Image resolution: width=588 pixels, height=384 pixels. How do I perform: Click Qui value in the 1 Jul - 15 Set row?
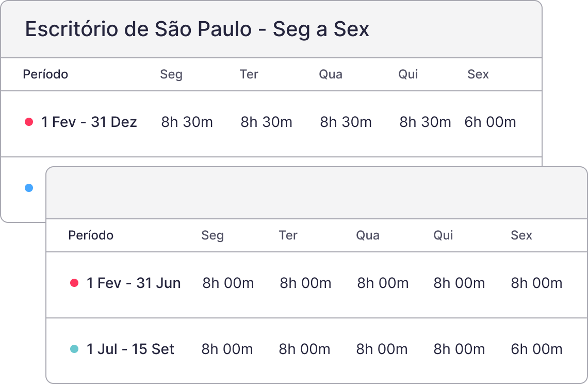coord(459,349)
